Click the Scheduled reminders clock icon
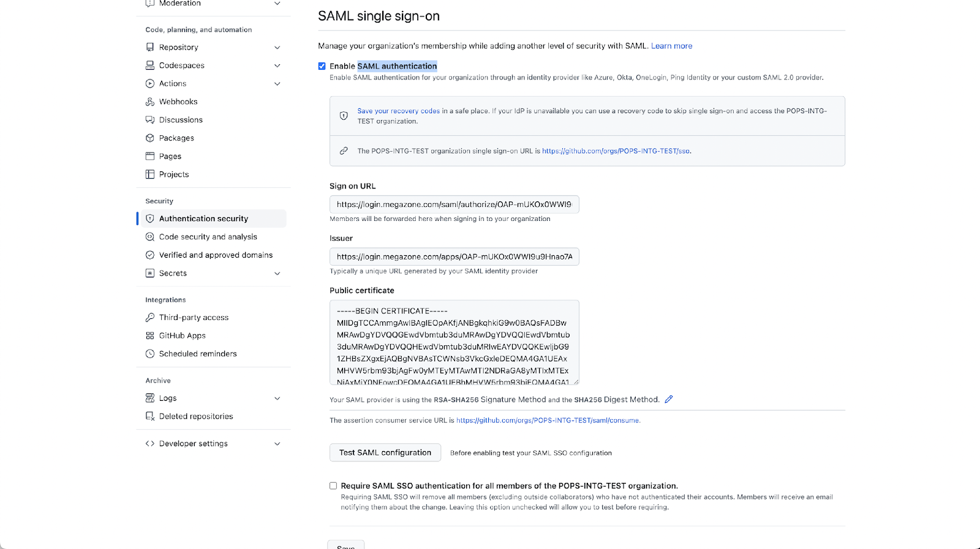The image size is (980, 549). point(150,354)
